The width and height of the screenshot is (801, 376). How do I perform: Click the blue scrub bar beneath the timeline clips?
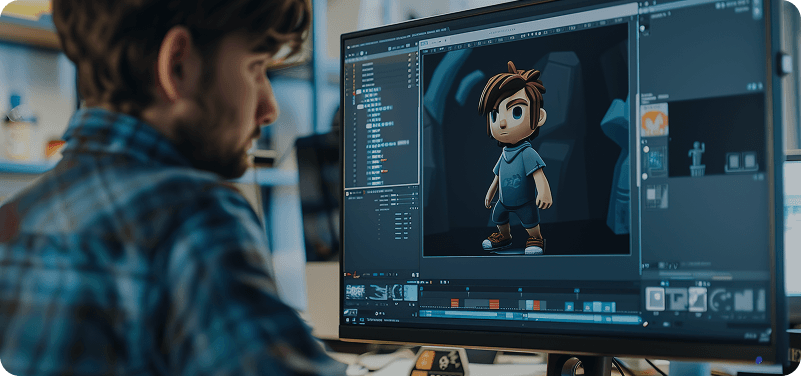point(530,317)
